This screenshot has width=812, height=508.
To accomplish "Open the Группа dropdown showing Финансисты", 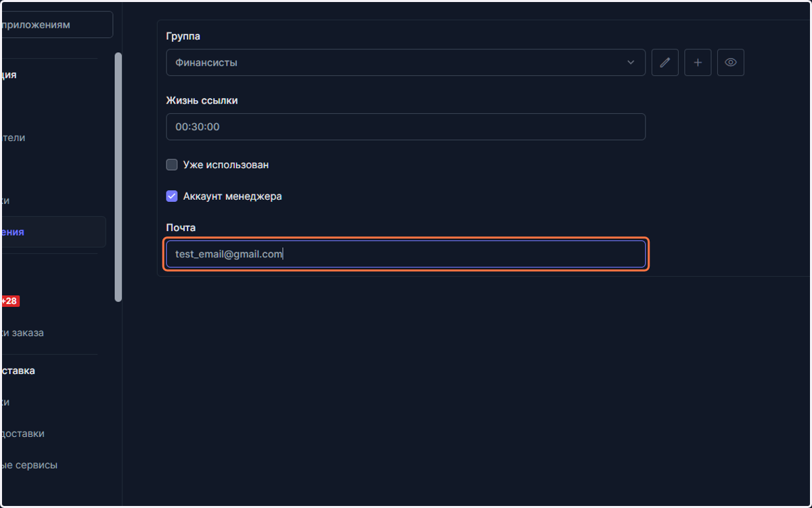I will [x=405, y=62].
